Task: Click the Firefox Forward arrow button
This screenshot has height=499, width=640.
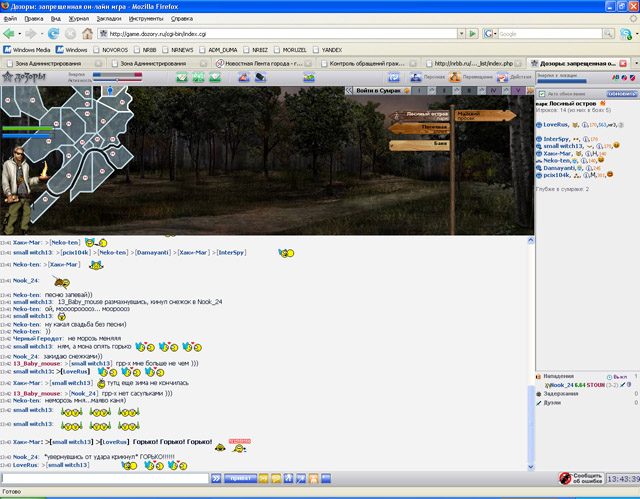Action: coord(31,33)
